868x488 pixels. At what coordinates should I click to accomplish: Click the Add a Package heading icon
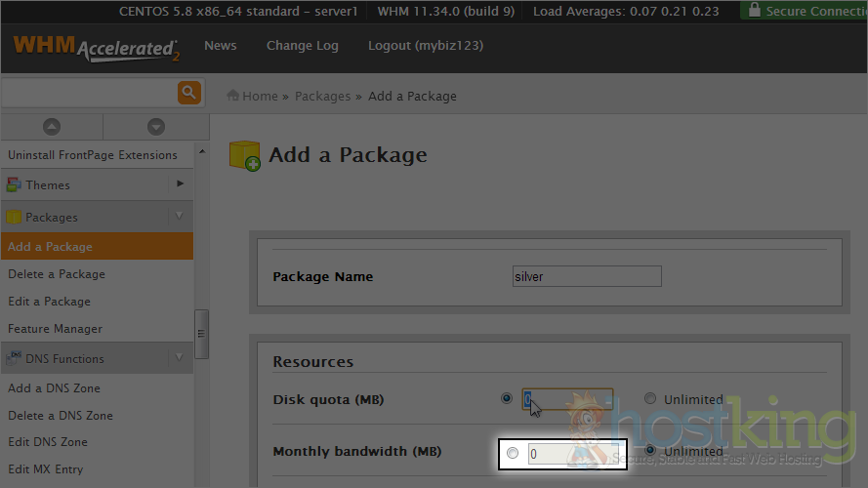[x=245, y=156]
